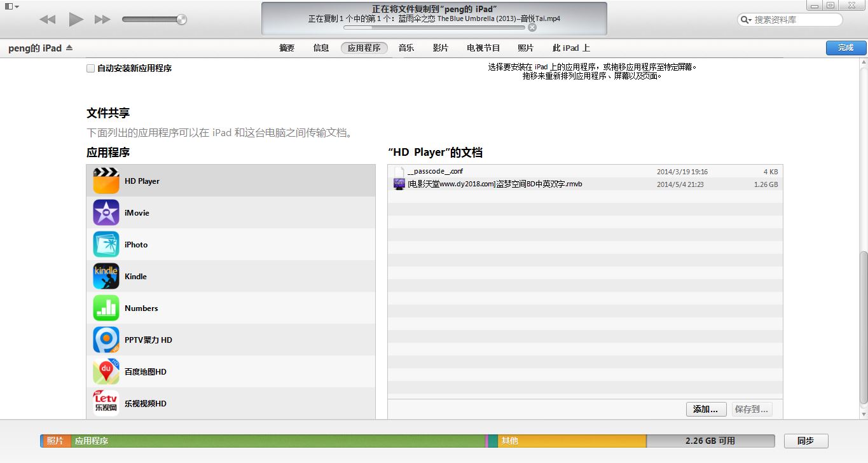This screenshot has height=463, width=868.
Task: Open the 此 iPad 上 tab
Action: 571,48
